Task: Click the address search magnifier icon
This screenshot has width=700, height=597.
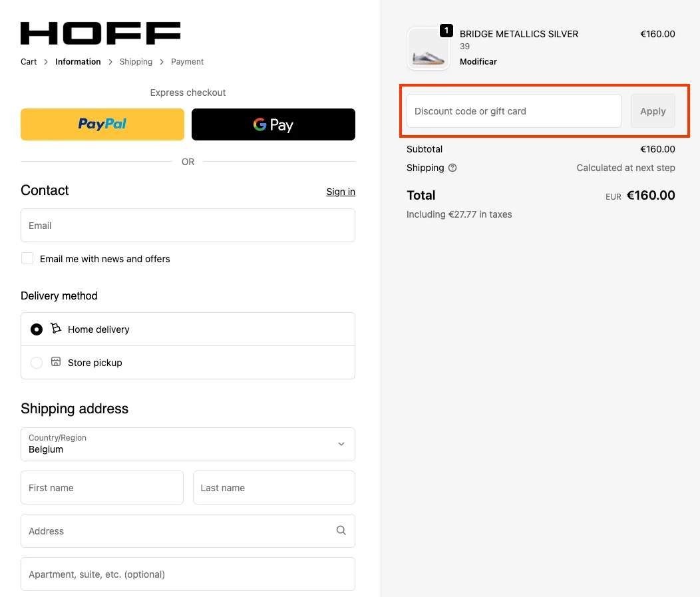Action: (x=341, y=530)
